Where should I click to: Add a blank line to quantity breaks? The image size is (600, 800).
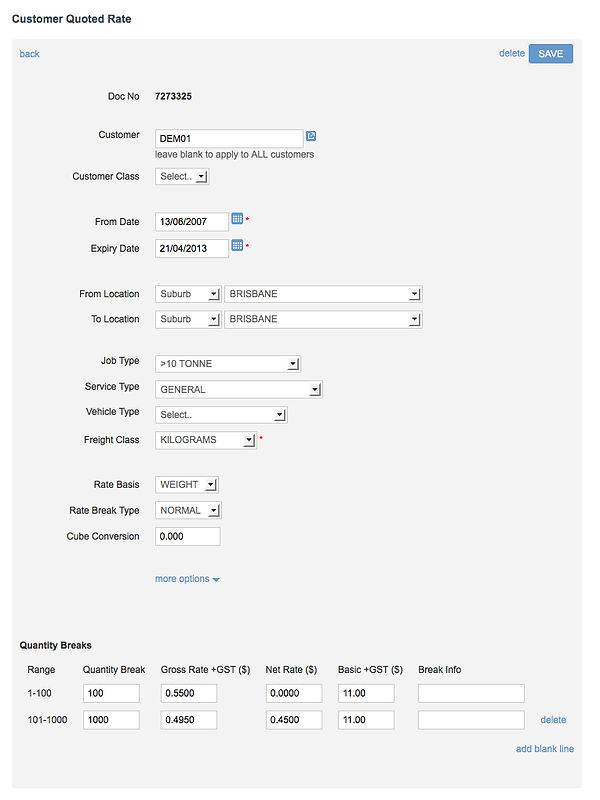tap(544, 749)
